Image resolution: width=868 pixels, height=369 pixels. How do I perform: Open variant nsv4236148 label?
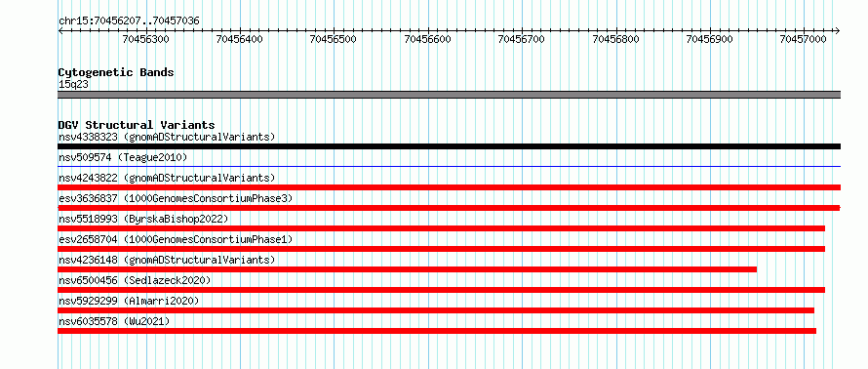[x=167, y=260]
